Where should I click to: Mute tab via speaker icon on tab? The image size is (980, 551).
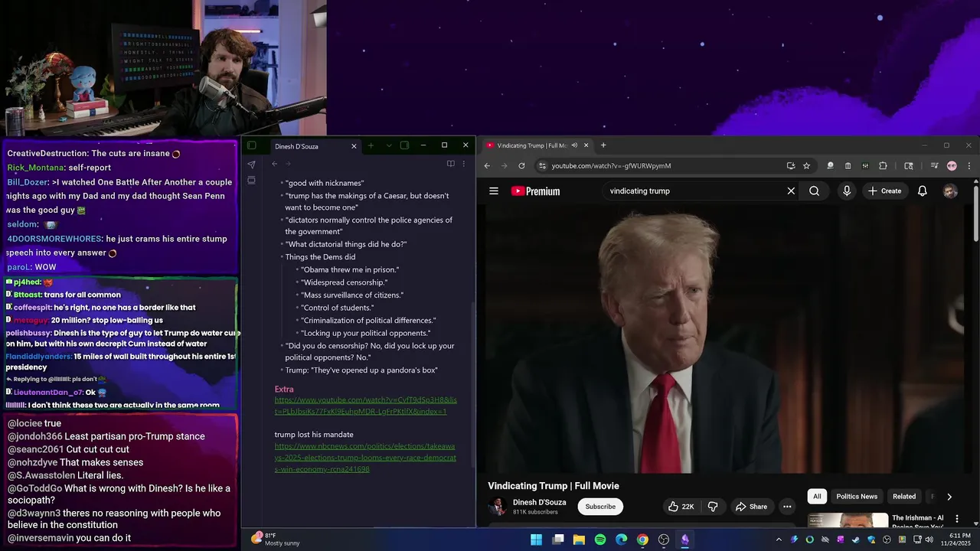[573, 145]
